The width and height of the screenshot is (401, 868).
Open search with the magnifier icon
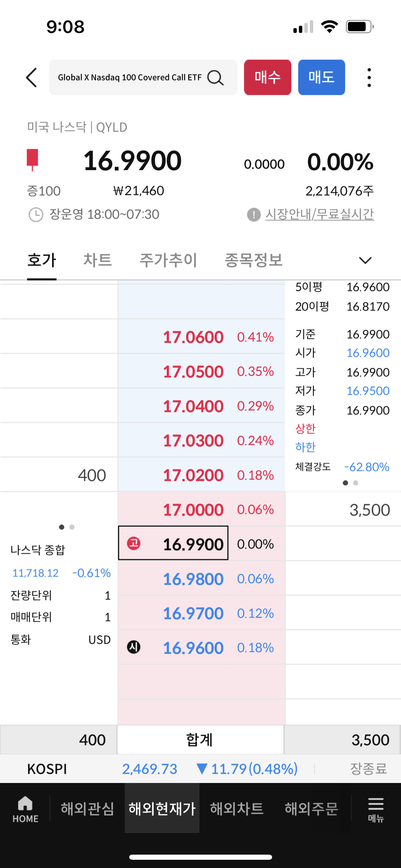click(x=215, y=77)
